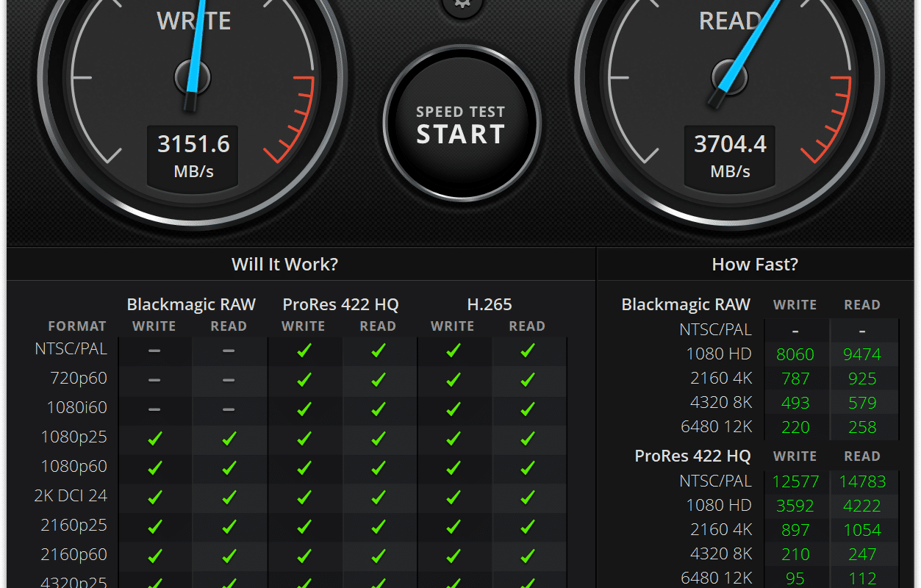Select the "Will It Work?" panel heading
Screen dimensions: 921x588
[x=285, y=264]
